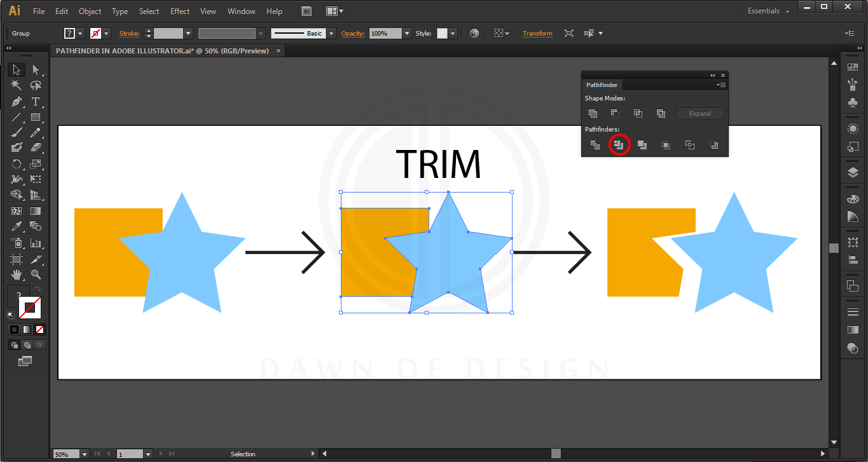Open the Color panel icon in right dock
This screenshot has width=868, height=462.
853,199
